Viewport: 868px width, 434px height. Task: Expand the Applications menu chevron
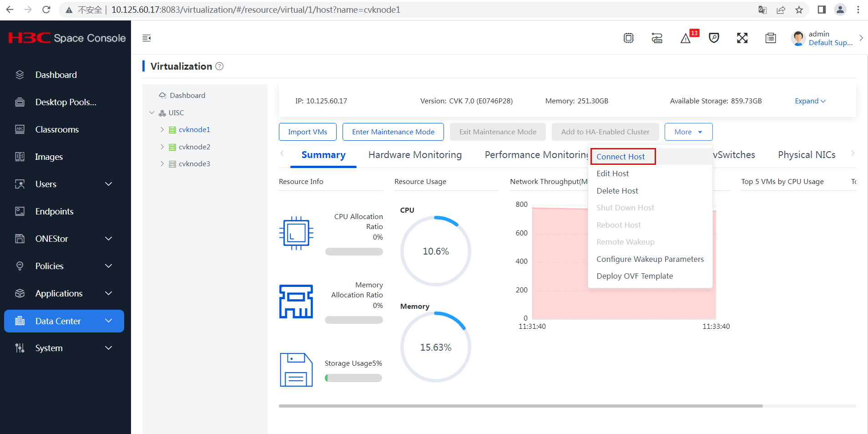pyautogui.click(x=108, y=293)
